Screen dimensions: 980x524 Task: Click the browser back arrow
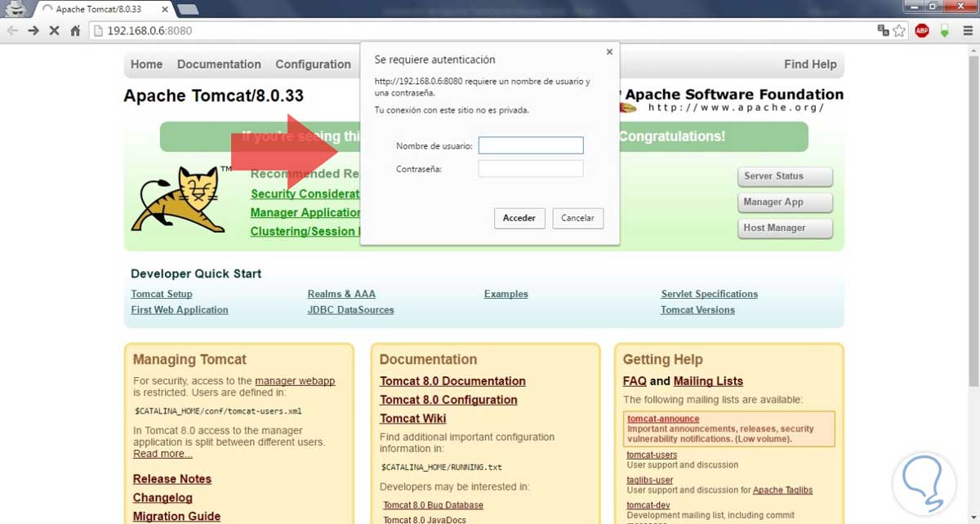pos(12,30)
